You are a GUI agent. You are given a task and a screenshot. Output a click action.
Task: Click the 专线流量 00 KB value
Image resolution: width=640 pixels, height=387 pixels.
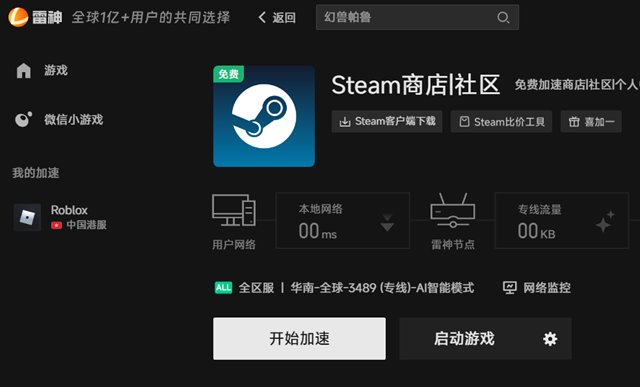[536, 231]
